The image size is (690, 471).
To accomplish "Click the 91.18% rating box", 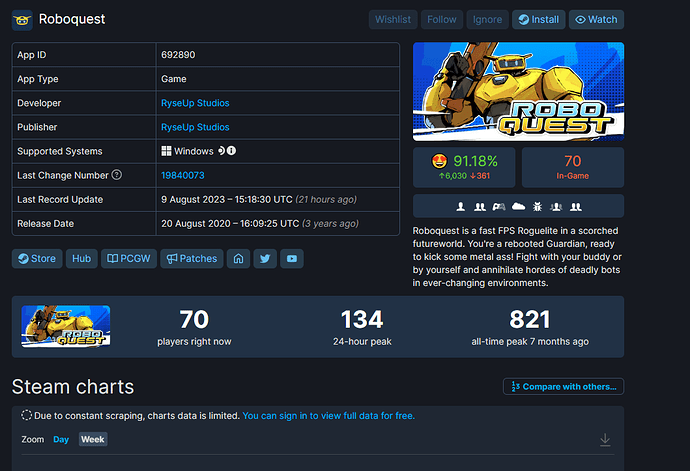I will (464, 167).
